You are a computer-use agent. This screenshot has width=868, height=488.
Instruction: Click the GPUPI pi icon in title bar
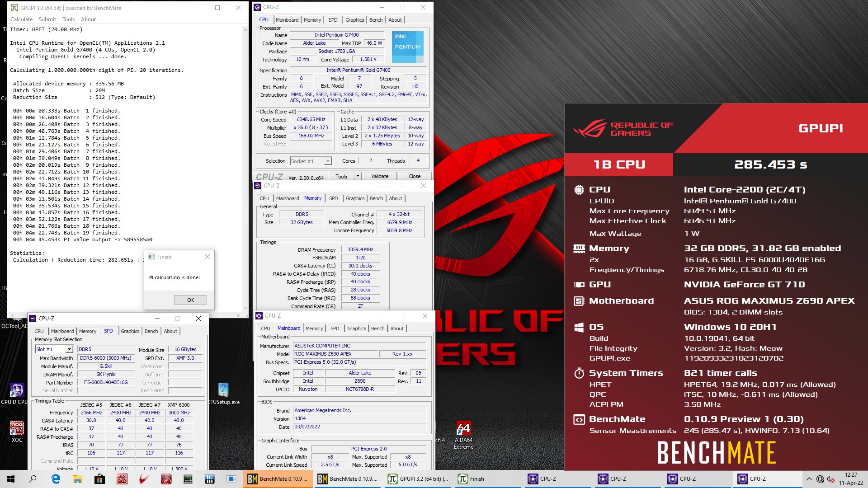(x=14, y=8)
